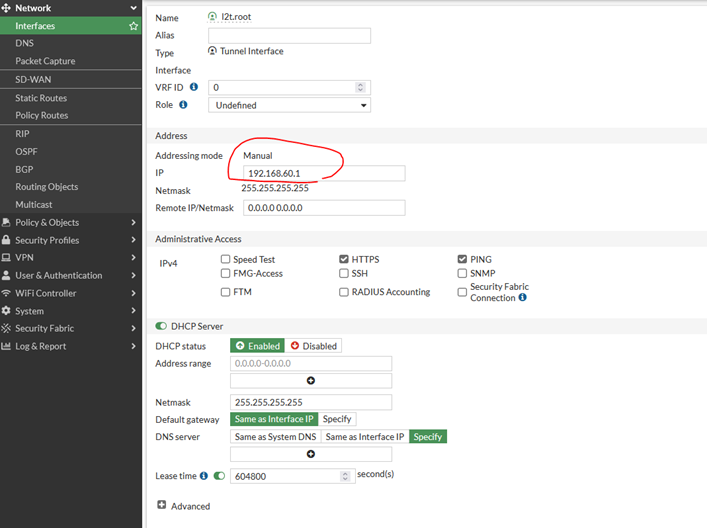Expand the Security Fabric chevron
Viewport: 707px width, 528px height.
(133, 328)
